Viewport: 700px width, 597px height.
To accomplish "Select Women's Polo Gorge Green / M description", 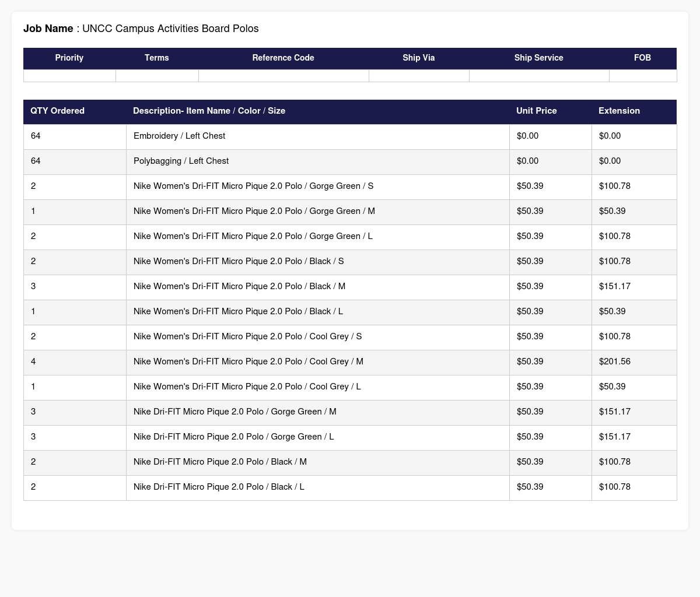I will click(254, 211).
